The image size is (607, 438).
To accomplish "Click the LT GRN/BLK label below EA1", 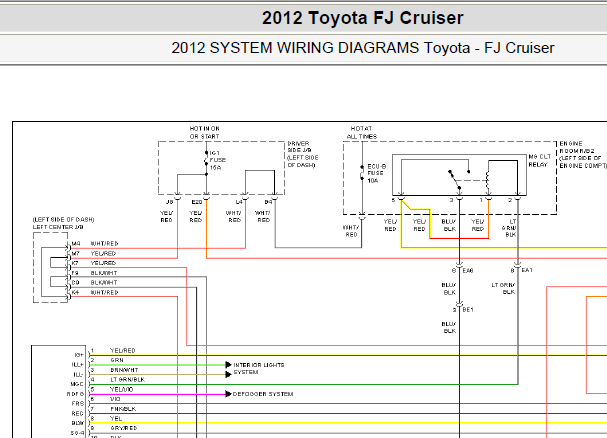I will (503, 288).
